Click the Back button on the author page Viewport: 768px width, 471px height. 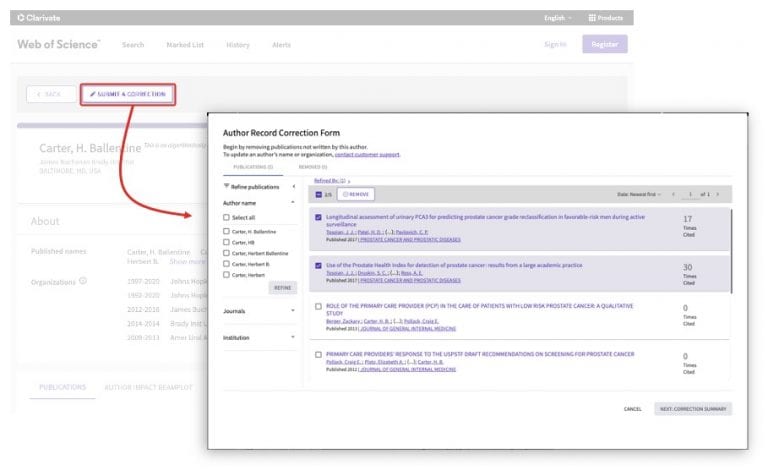(x=50, y=94)
